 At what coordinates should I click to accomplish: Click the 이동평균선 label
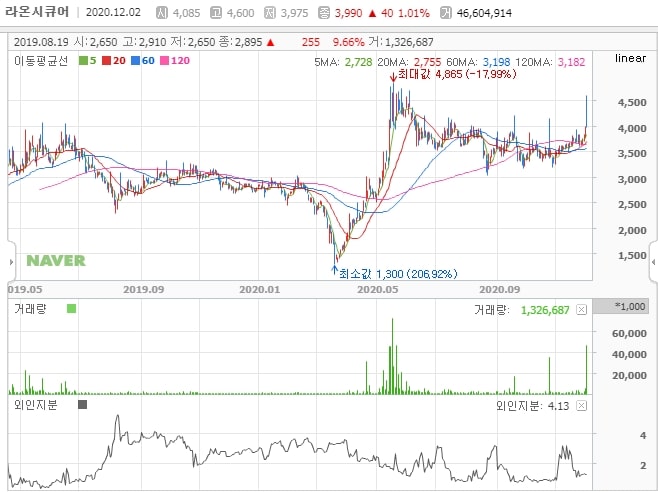tap(41, 61)
